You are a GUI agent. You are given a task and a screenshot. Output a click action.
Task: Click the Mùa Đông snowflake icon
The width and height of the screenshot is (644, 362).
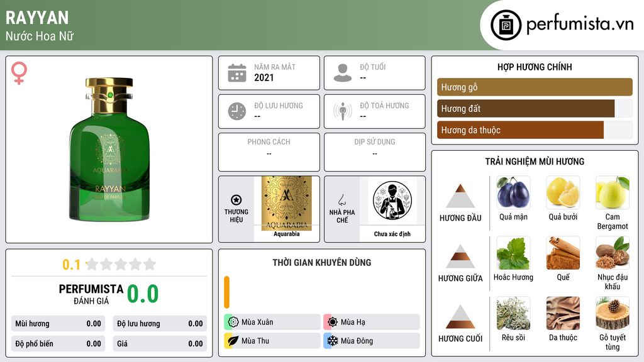tap(333, 341)
